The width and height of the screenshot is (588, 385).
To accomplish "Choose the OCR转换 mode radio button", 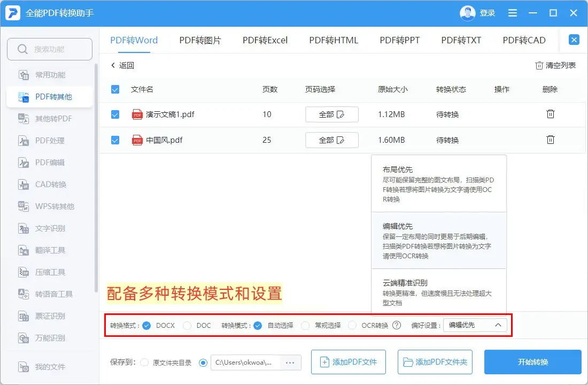I will [x=352, y=325].
